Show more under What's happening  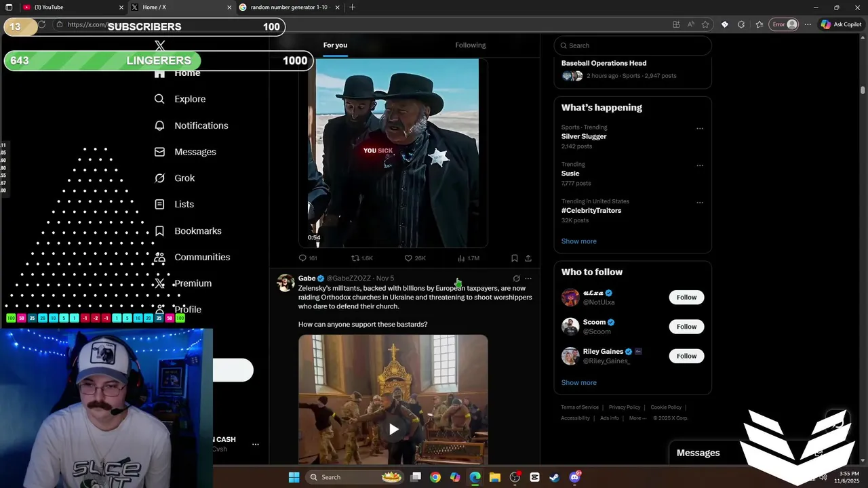(578, 241)
